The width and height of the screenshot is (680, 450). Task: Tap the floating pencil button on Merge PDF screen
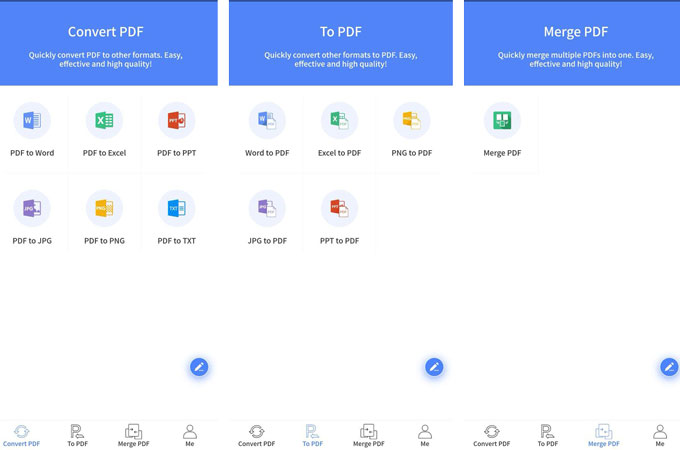click(669, 367)
